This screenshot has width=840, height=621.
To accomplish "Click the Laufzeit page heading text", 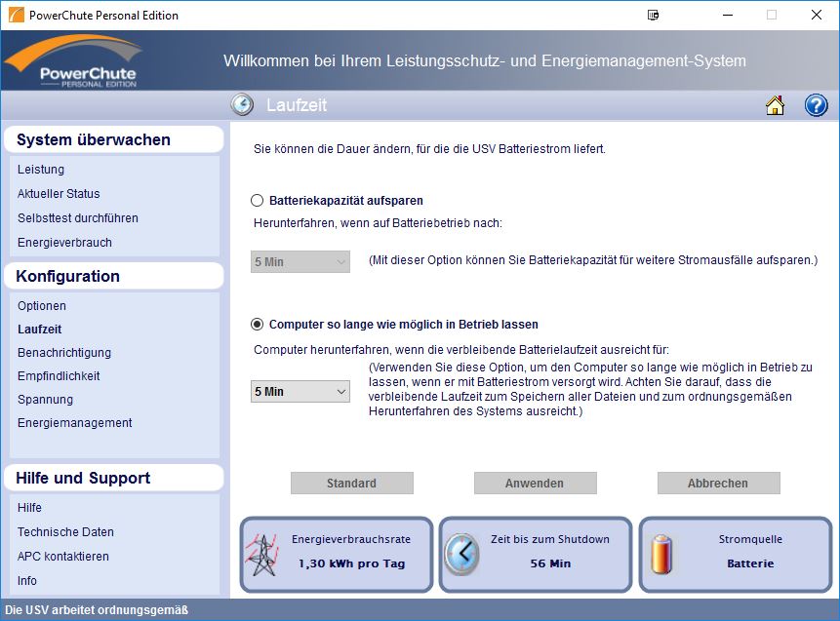I will point(297,105).
